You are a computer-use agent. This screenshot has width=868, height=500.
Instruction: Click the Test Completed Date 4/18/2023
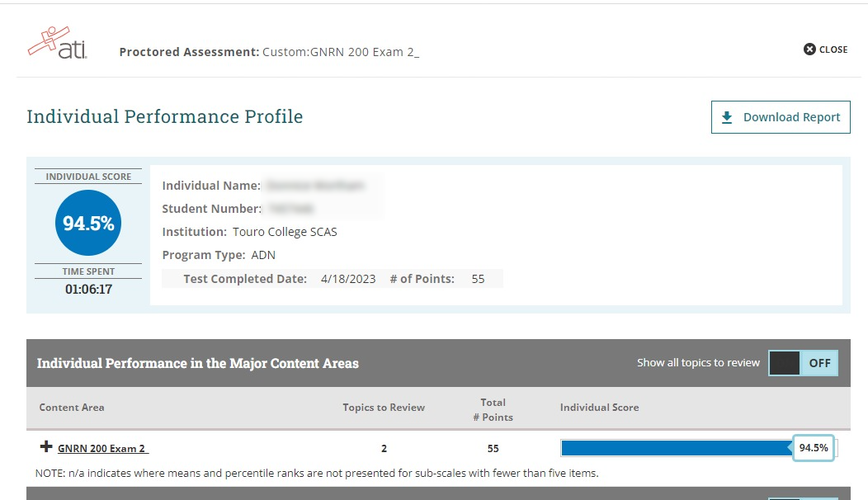coord(347,279)
